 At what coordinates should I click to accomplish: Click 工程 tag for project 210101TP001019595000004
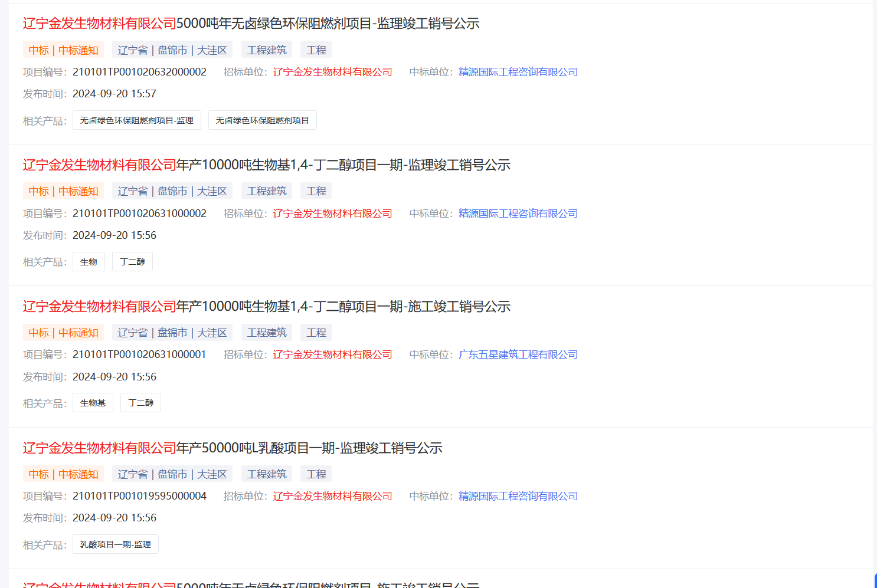point(316,474)
